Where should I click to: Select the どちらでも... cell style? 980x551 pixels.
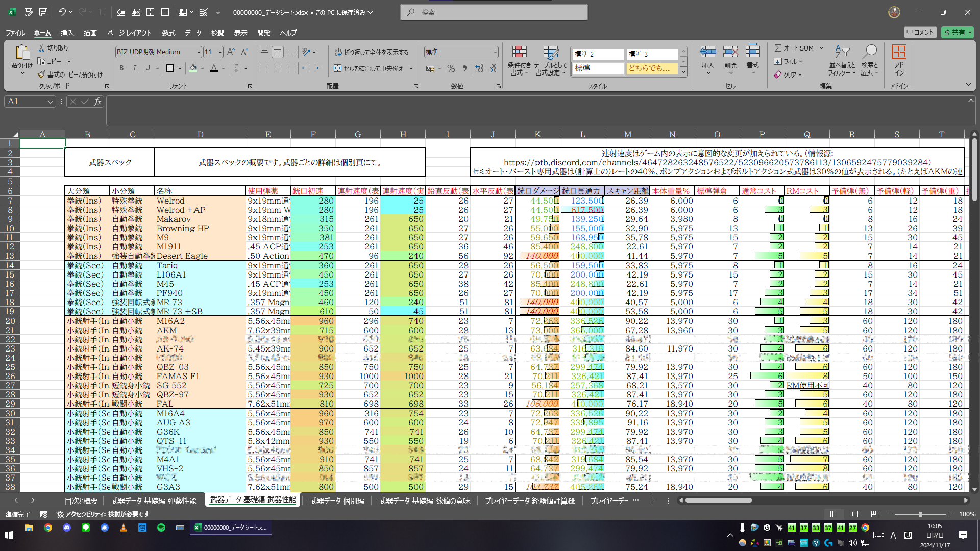(652, 68)
